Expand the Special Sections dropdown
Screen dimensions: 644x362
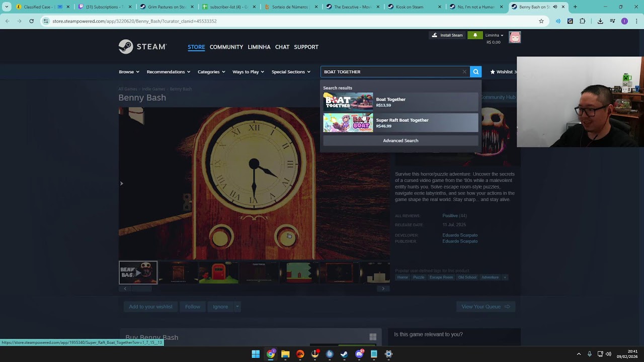pyautogui.click(x=291, y=72)
